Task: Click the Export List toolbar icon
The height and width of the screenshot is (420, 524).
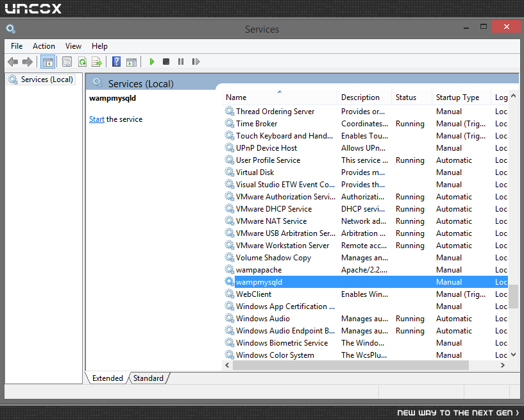Action: coord(97,62)
